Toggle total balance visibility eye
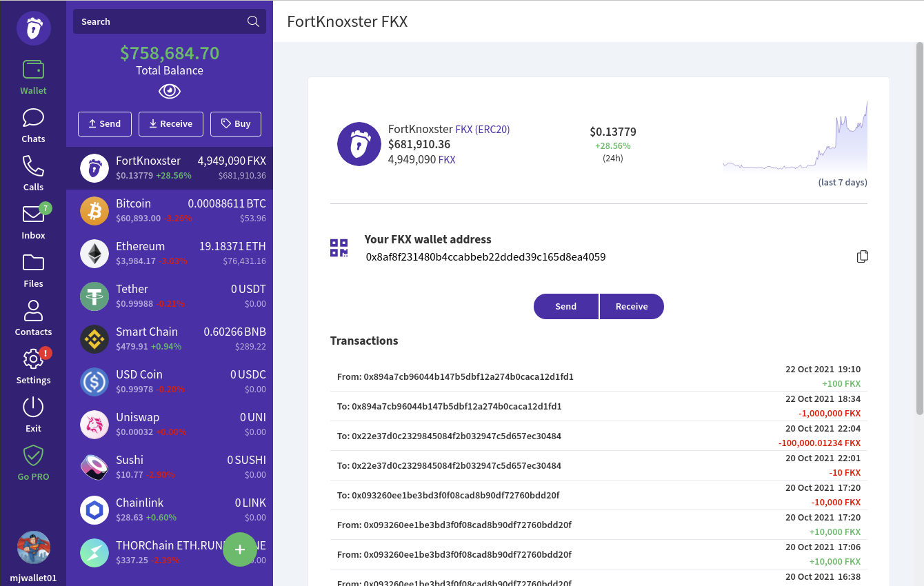 click(170, 91)
